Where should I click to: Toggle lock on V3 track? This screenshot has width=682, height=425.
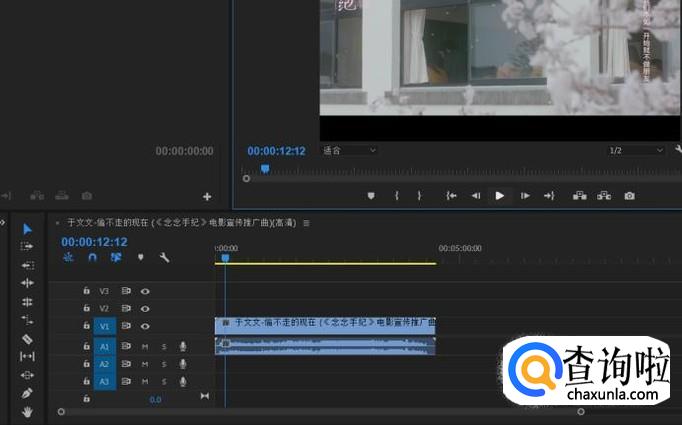click(x=86, y=291)
